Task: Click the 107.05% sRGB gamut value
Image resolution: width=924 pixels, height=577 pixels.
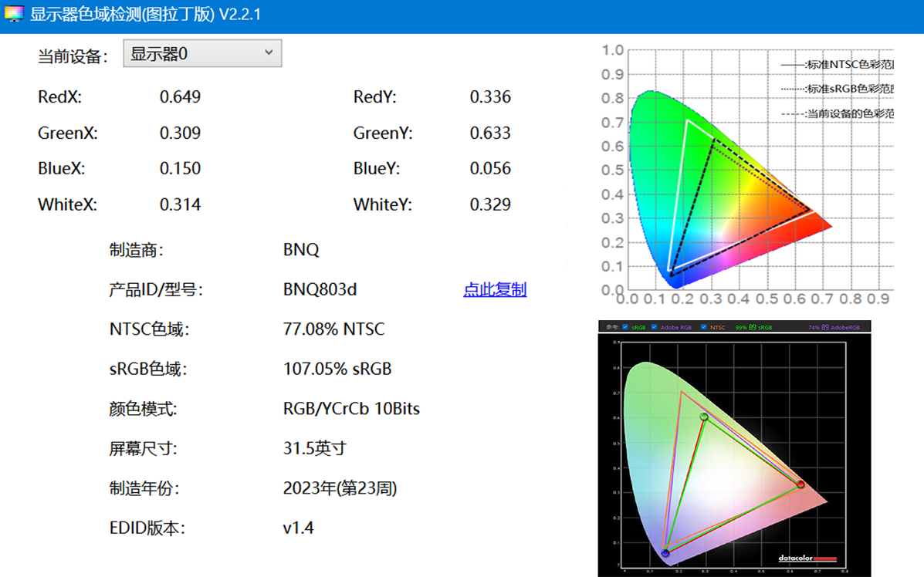Action: coord(337,369)
